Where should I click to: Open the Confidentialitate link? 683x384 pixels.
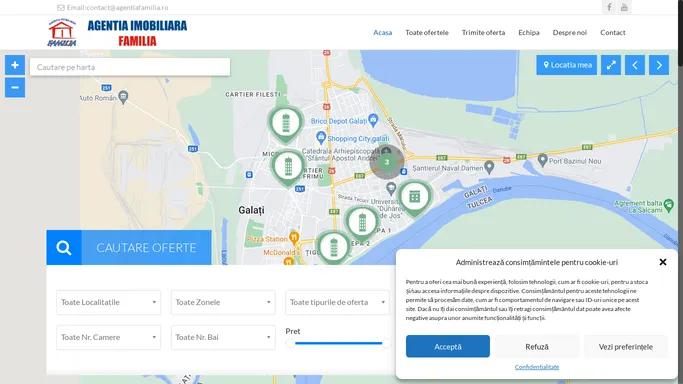(x=537, y=367)
